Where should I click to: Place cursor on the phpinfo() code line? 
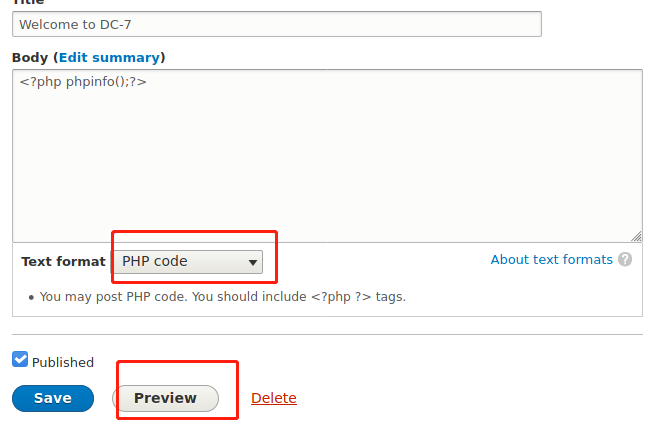click(83, 81)
